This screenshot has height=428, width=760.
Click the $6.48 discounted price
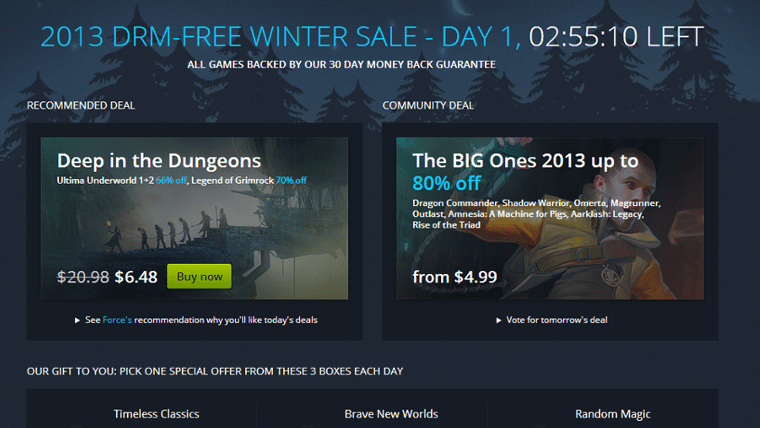pyautogui.click(x=136, y=277)
